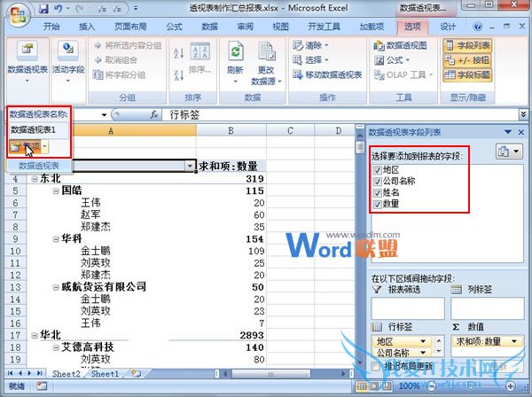
Task: Open the 排序 dialog button
Action: pos(199,58)
